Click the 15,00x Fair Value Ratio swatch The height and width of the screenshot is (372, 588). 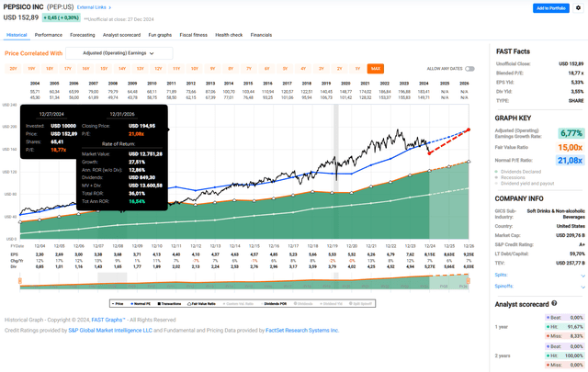(x=570, y=147)
